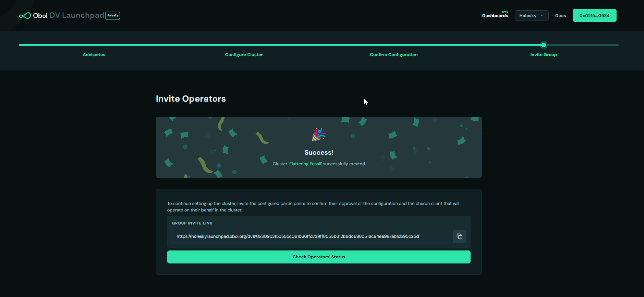Image resolution: width=644 pixels, height=297 pixels.
Task: Click the party popper emoji
Action: coord(319,134)
